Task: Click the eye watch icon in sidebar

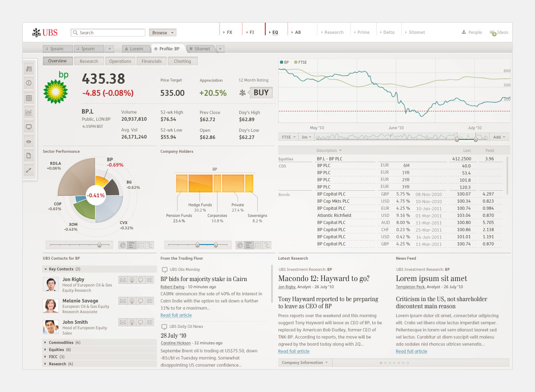Action: [x=29, y=141]
